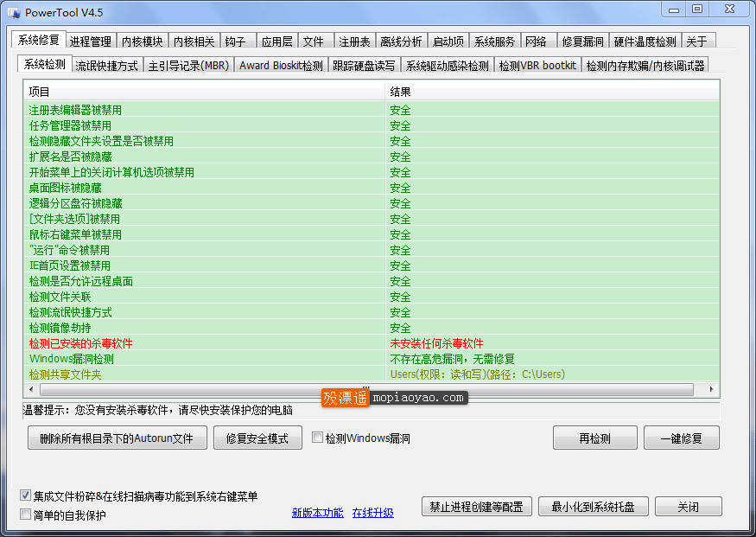Screen dimensions: 756x537
Task: Select the 系统修复 main tab
Action: pos(38,40)
